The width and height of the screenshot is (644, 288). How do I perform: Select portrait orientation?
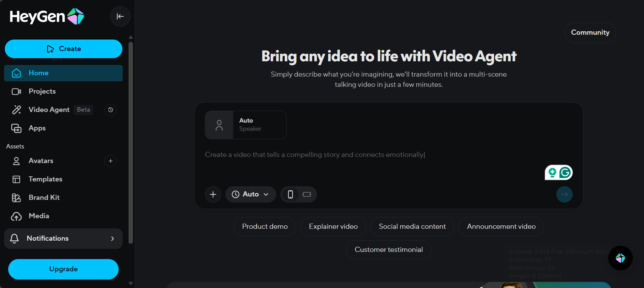[x=290, y=194]
